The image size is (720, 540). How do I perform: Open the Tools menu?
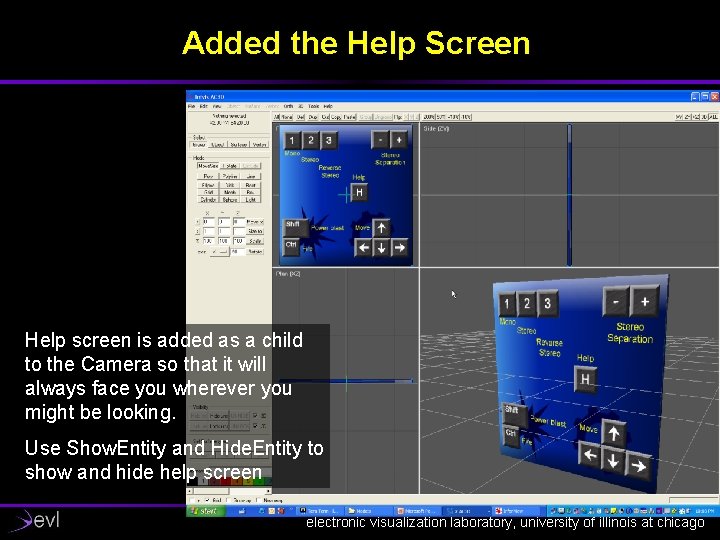click(x=314, y=106)
